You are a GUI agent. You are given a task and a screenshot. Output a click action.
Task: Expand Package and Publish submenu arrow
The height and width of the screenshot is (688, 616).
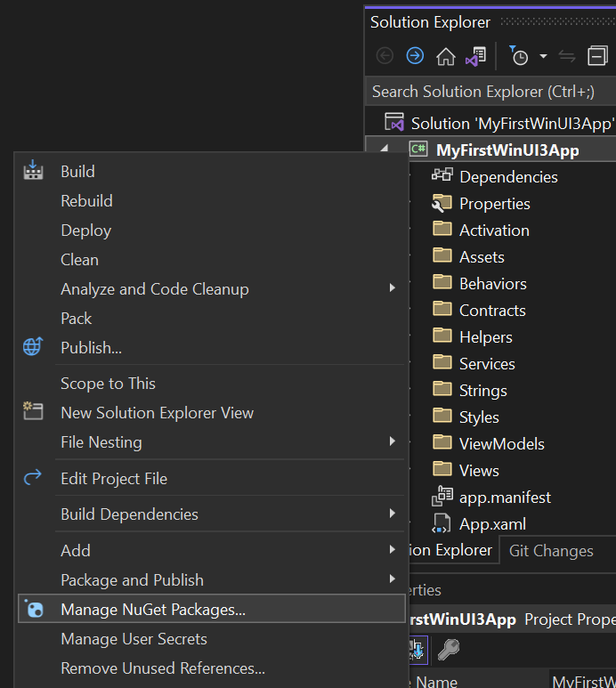[393, 579]
